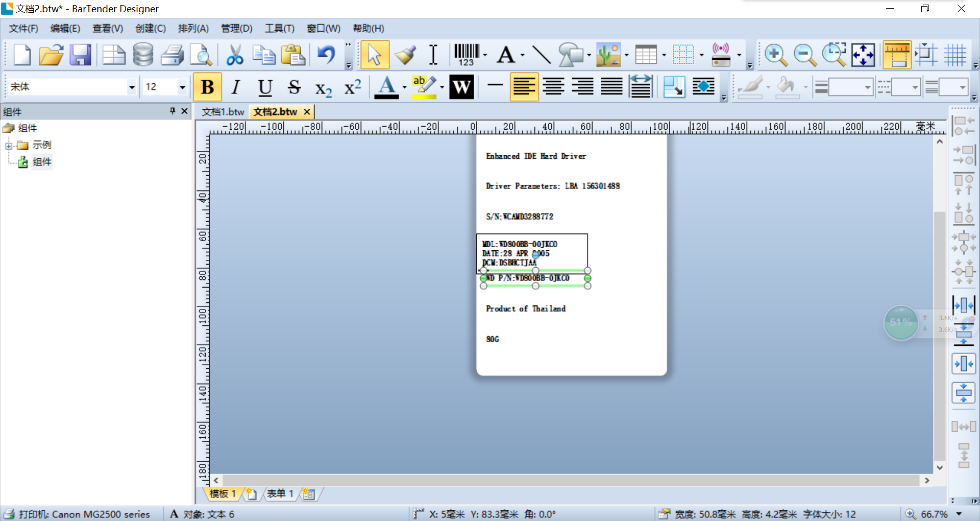Click the Zoom Out magnifier
The width and height of the screenshot is (980, 521).
805,55
